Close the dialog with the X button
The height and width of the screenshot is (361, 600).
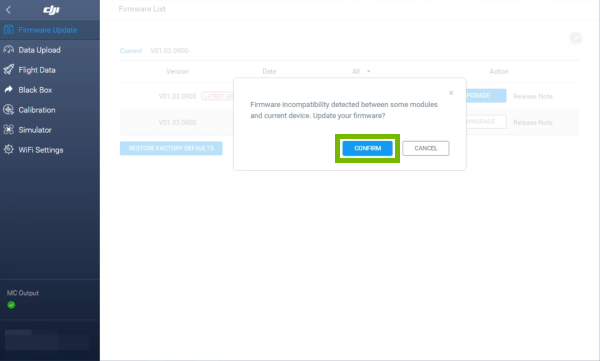[x=451, y=93]
